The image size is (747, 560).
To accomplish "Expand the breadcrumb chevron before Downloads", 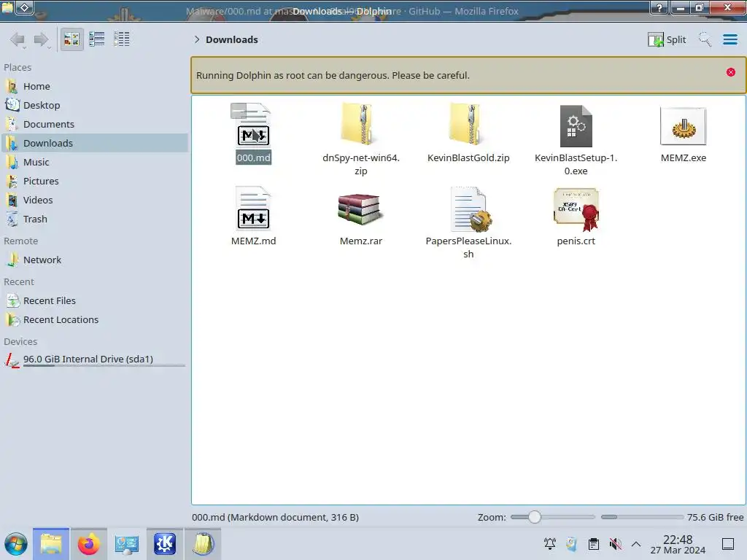I will [197, 39].
